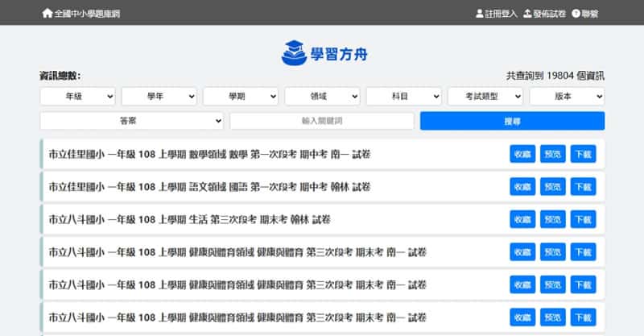This screenshot has width=644, height=336.
Task: Click the question mark icon for 聯繫
Action: 576,13
